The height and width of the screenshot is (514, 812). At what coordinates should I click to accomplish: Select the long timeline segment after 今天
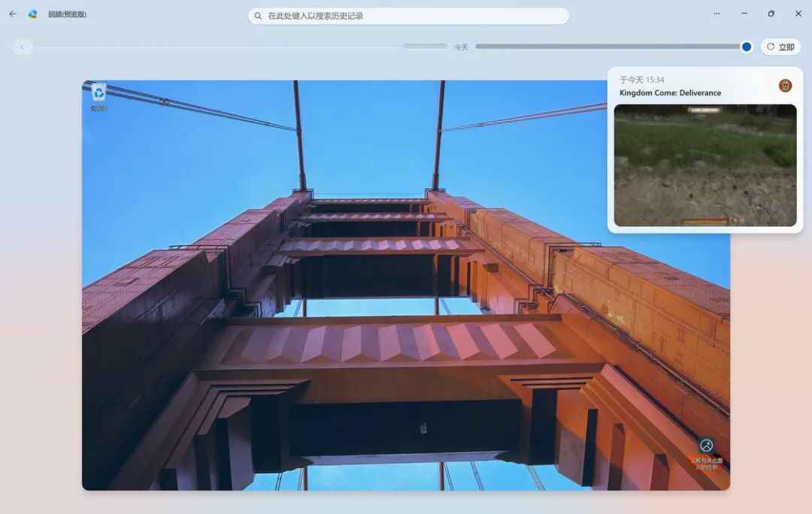[608, 47]
